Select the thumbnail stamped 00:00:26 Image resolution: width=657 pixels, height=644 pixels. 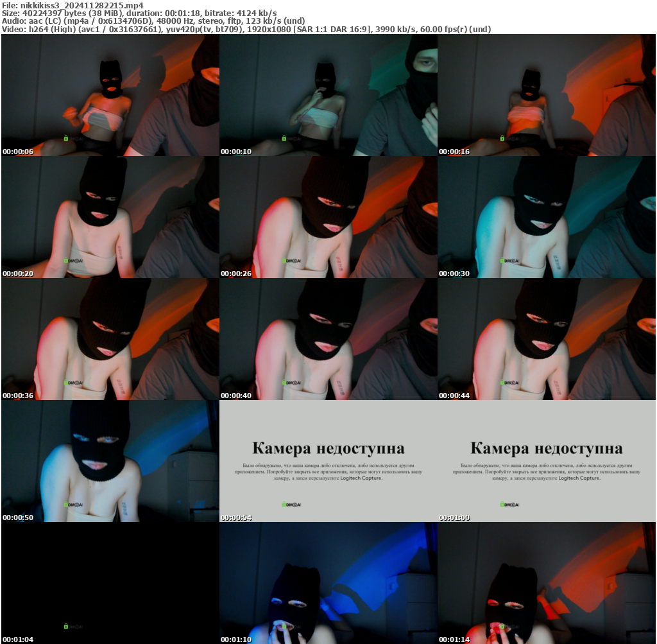328,217
